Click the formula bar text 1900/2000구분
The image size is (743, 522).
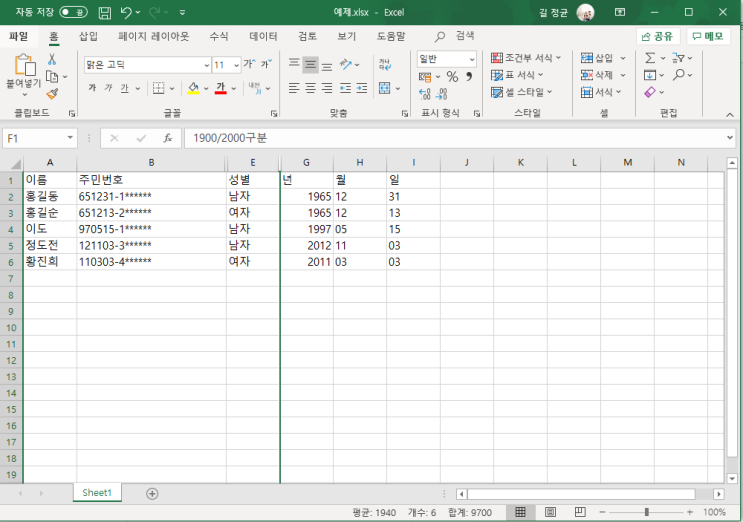pyautogui.click(x=230, y=138)
